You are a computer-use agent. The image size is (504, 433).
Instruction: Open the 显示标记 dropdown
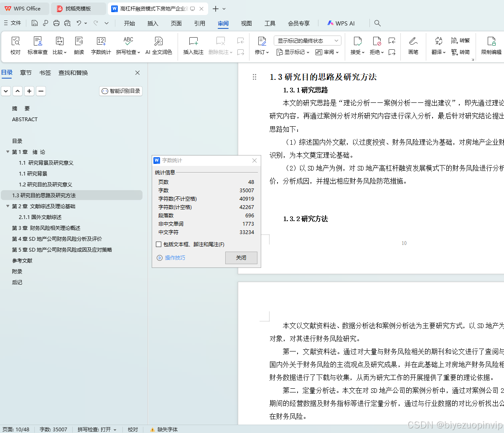[293, 52]
